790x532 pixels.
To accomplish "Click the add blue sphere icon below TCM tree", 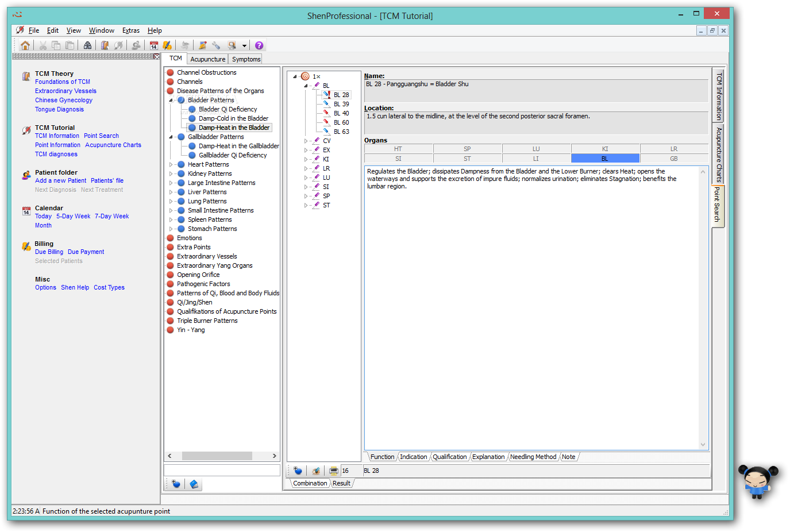I will pyautogui.click(x=176, y=484).
